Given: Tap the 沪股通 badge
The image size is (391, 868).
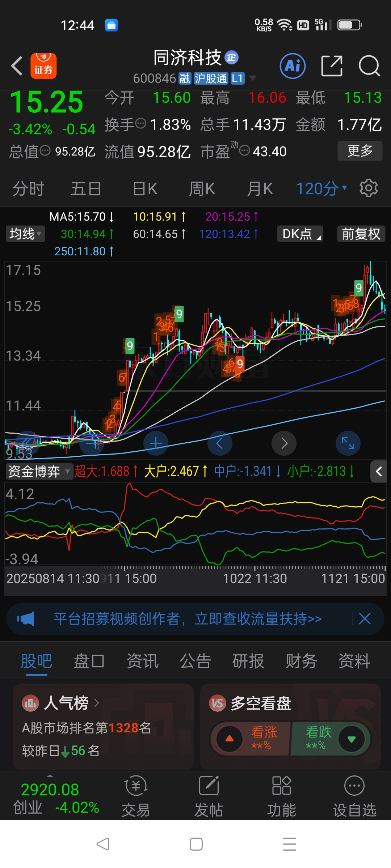Looking at the screenshot, I should click(211, 78).
